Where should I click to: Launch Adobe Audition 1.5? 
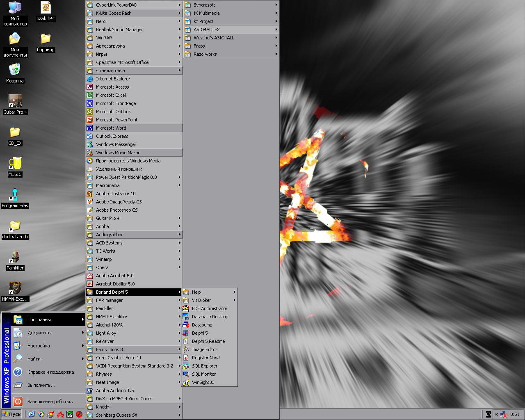(134, 390)
